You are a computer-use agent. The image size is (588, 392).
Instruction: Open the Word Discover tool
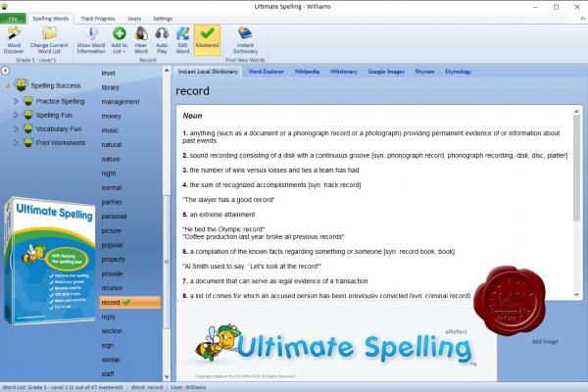click(14, 40)
